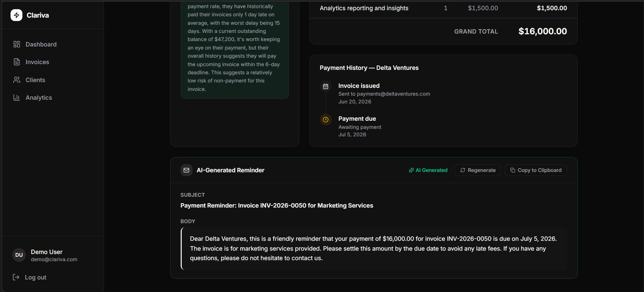644x292 pixels.
Task: Click the Clients people icon
Action: coord(17,80)
